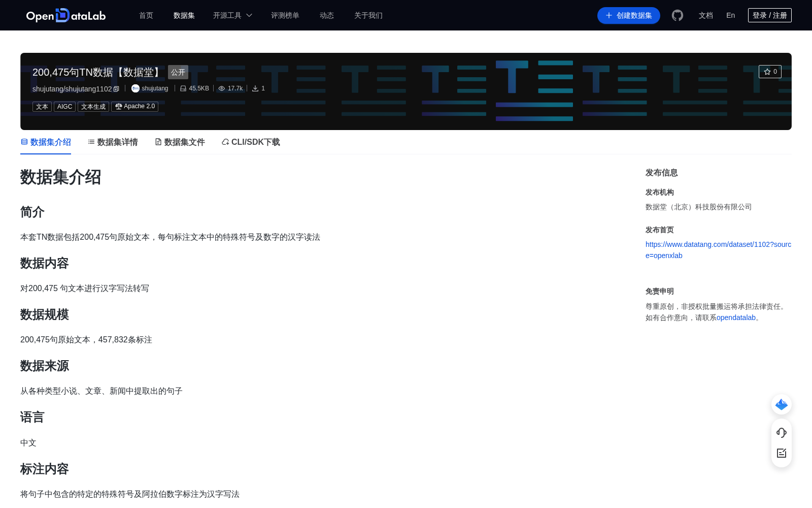Go to 首页 in navigation
Screen dimensions: 812x508
click(x=146, y=15)
